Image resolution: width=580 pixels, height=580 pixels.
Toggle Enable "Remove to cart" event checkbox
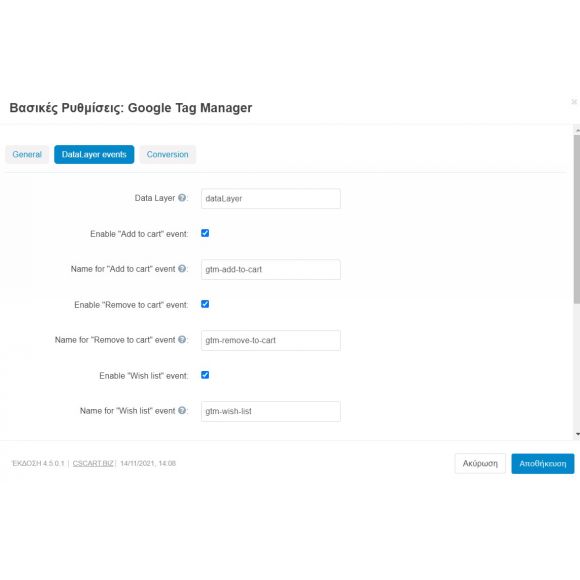point(205,304)
